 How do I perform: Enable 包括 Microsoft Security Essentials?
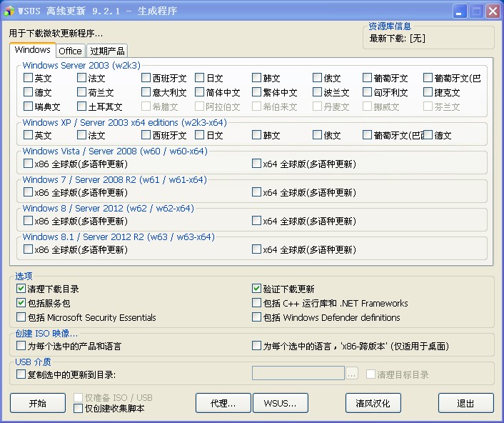tap(21, 317)
